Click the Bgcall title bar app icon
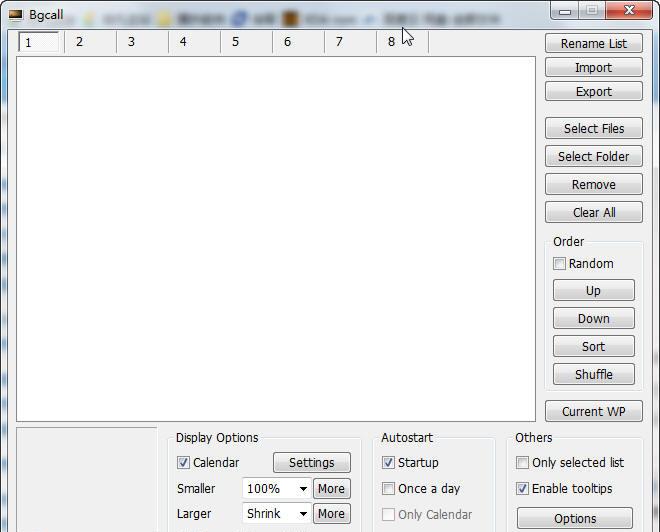Image resolution: width=660 pixels, height=532 pixels. pos(16,15)
